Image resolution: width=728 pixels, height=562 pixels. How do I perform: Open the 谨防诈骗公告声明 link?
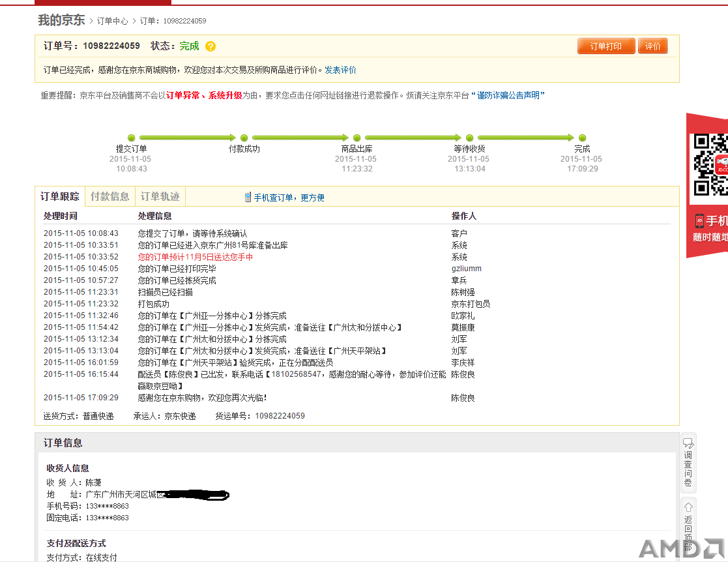[508, 95]
